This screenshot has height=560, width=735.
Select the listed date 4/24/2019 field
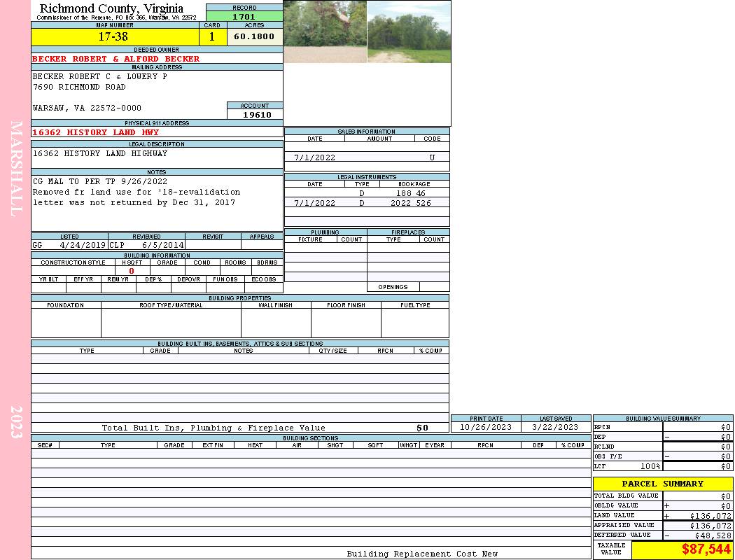point(82,246)
